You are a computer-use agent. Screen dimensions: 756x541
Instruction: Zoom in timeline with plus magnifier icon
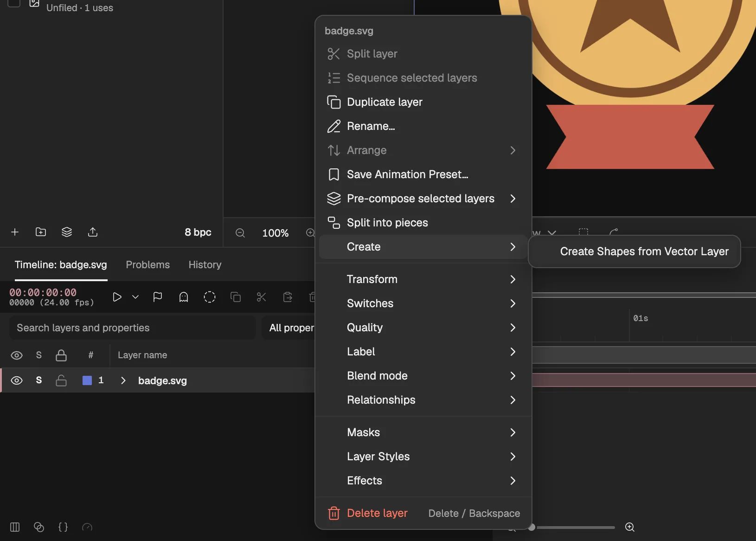pos(630,527)
